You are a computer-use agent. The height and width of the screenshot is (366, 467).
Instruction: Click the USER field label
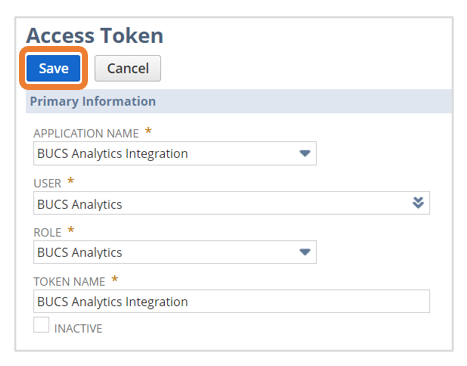[47, 183]
